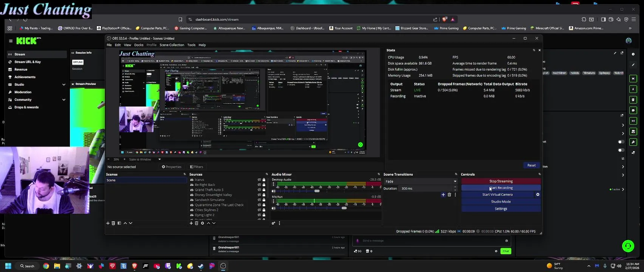Undock Stats panel popout icon
This screenshot has width=644, height=272.
pos(534,50)
